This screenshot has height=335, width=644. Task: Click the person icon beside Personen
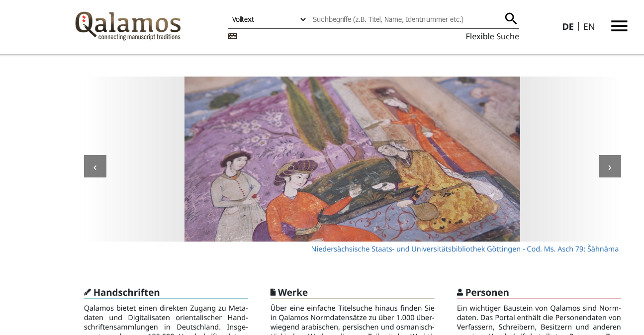[460, 292]
